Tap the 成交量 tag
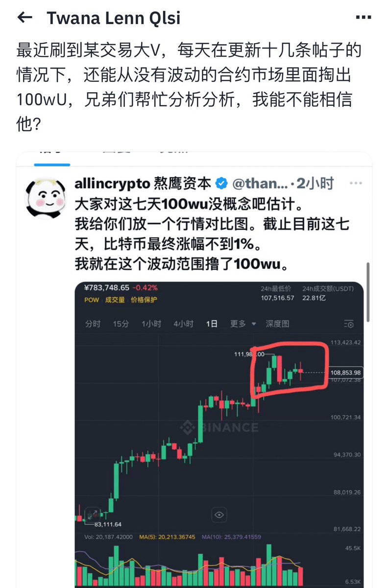This screenshot has width=388, height=588. point(115,300)
